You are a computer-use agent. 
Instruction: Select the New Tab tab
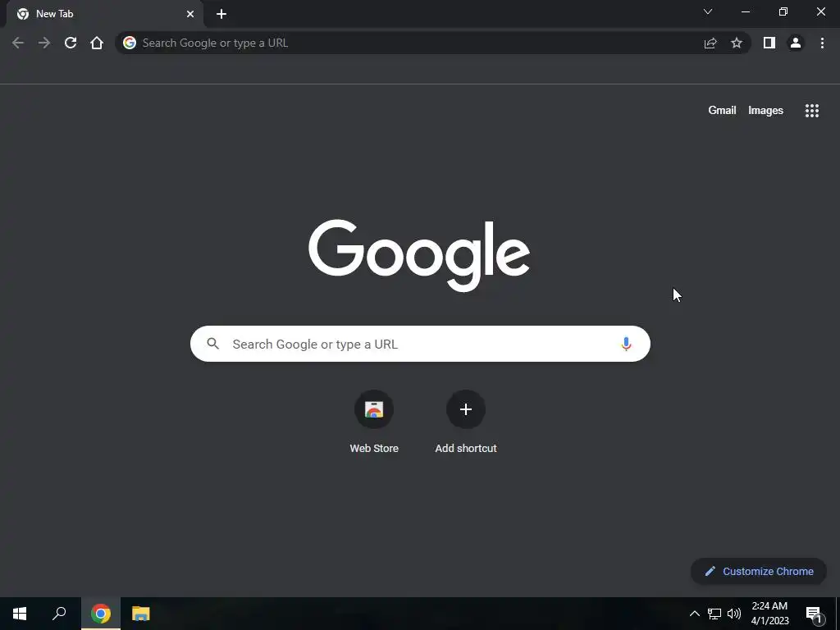(x=104, y=14)
